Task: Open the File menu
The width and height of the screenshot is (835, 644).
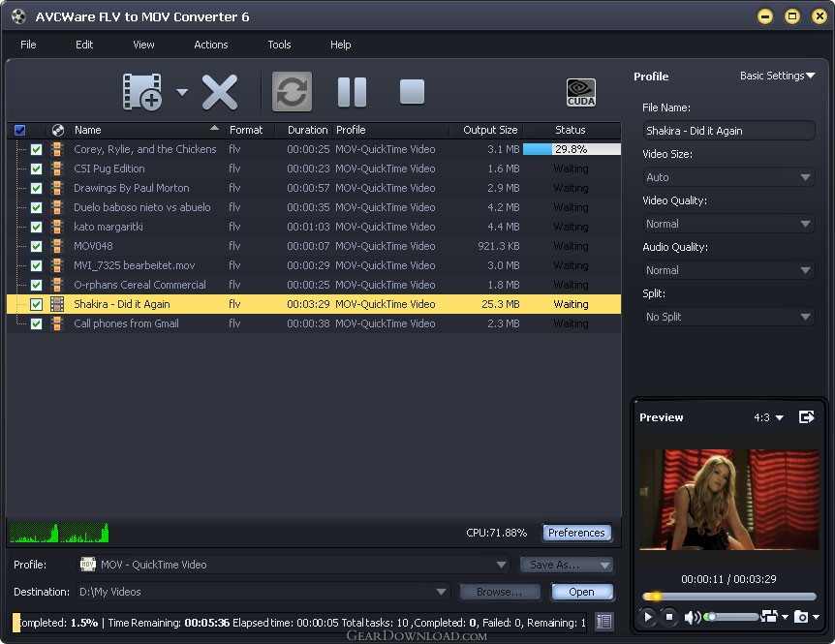Action: pyautogui.click(x=28, y=45)
